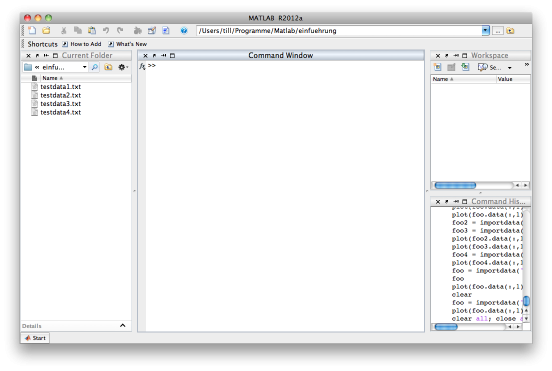Click the Paste clipboard icon
The image size is (552, 371).
point(92,31)
